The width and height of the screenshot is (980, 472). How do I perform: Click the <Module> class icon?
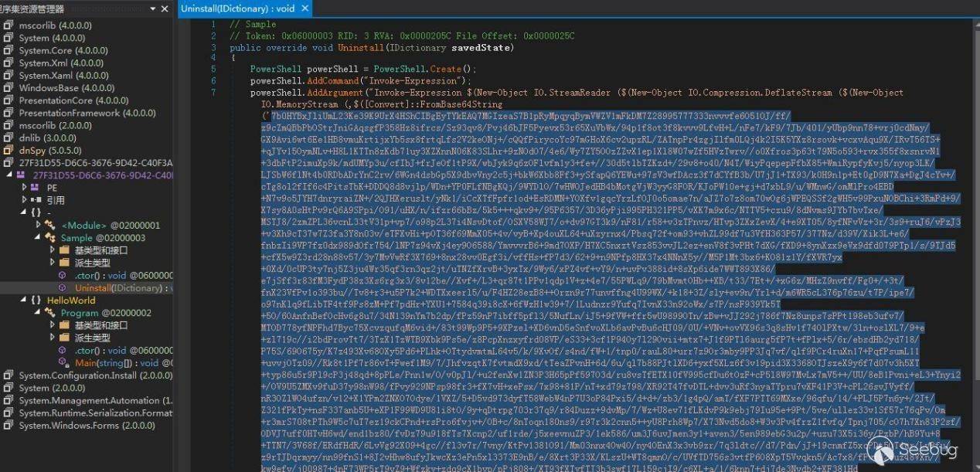tap(51, 226)
